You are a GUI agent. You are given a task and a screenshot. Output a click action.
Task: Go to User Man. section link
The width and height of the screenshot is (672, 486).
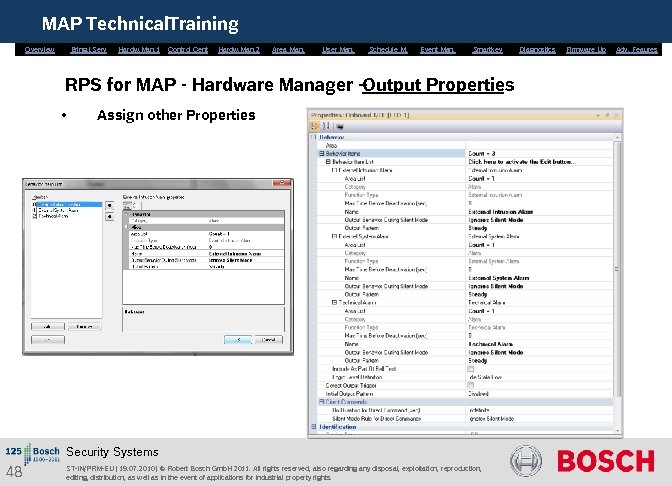point(338,50)
